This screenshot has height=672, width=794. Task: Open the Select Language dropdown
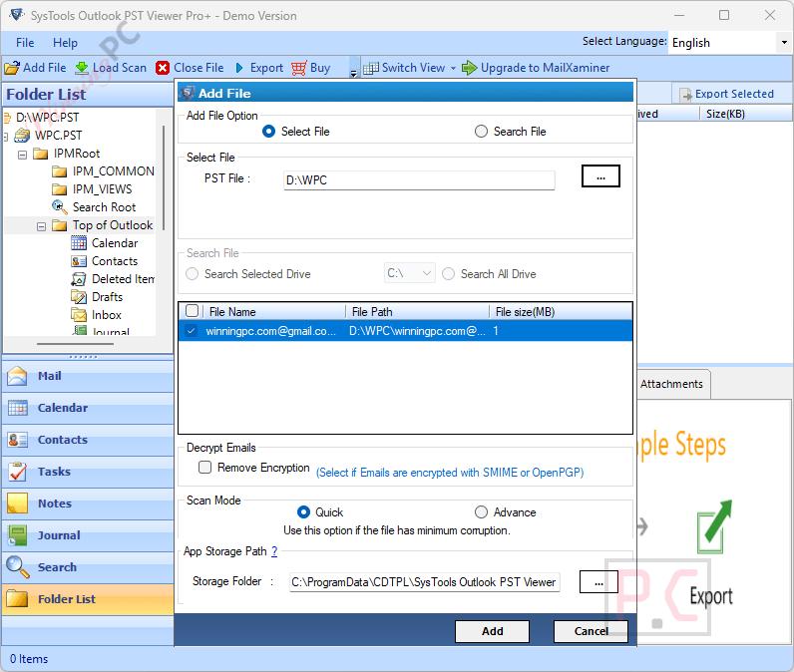click(784, 43)
